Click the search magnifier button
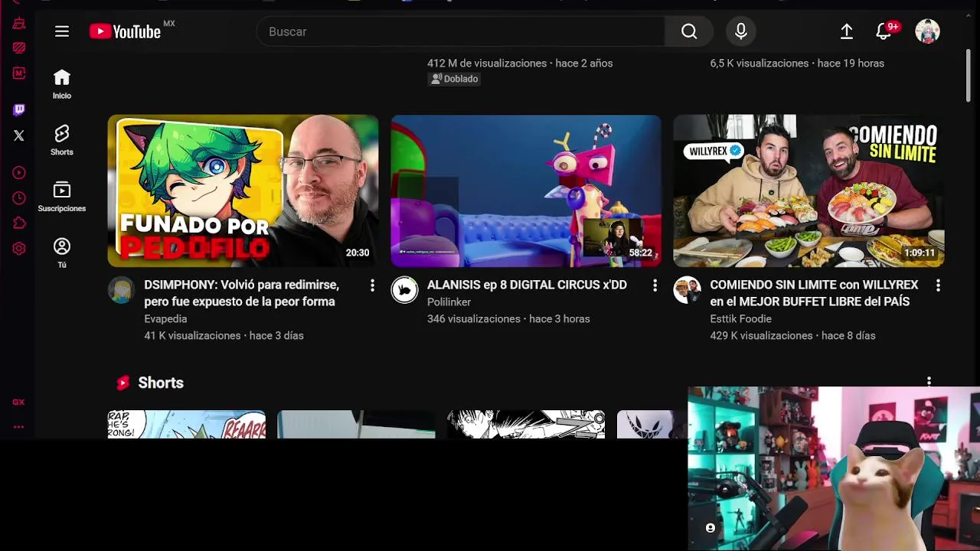The height and width of the screenshot is (551, 980). pyautogui.click(x=689, y=31)
